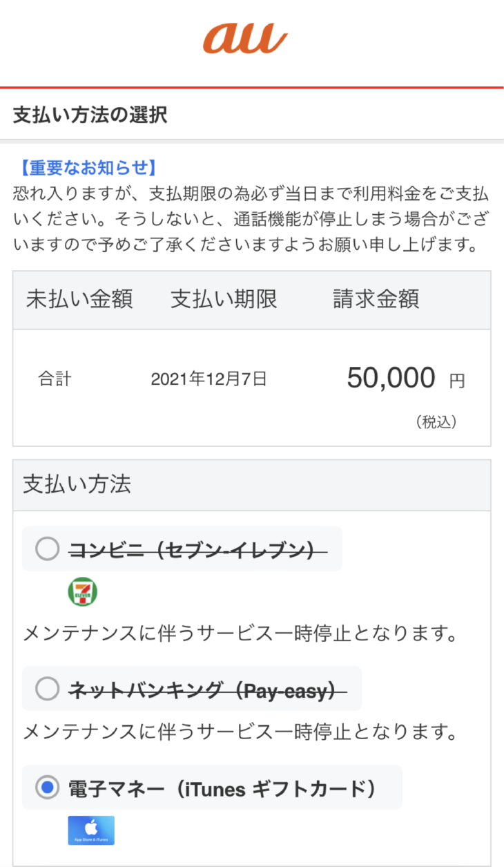
Task: Click the due date 2021年12月7日
Action: tap(209, 379)
